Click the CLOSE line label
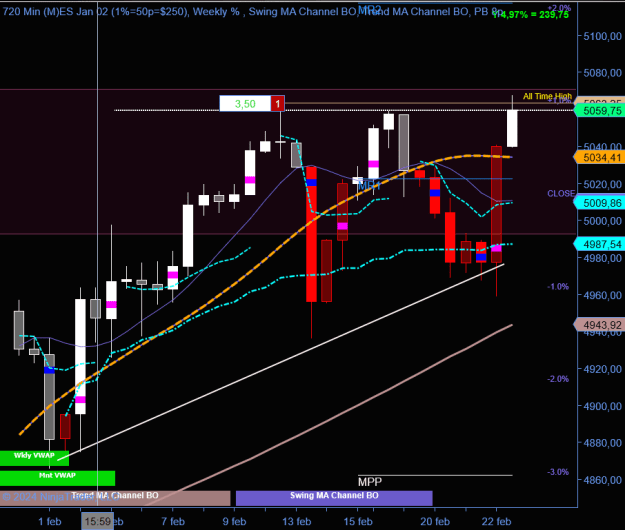Viewport: 625px width, 530px height. (x=561, y=194)
